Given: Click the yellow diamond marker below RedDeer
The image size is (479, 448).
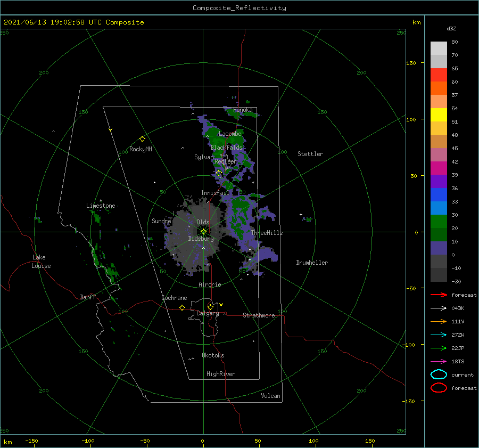Looking at the screenshot, I should coord(219,173).
